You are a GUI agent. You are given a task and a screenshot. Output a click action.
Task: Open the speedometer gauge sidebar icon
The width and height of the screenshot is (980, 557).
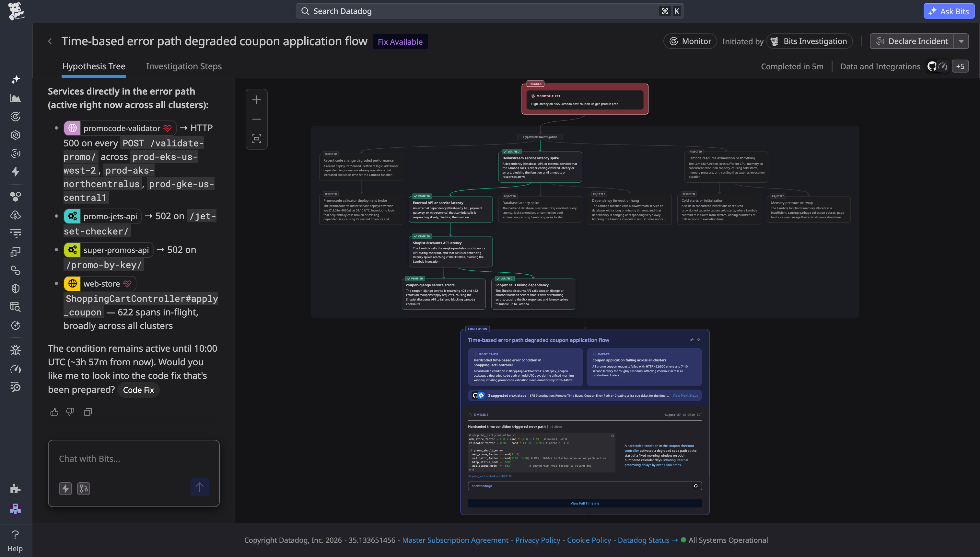pyautogui.click(x=15, y=369)
